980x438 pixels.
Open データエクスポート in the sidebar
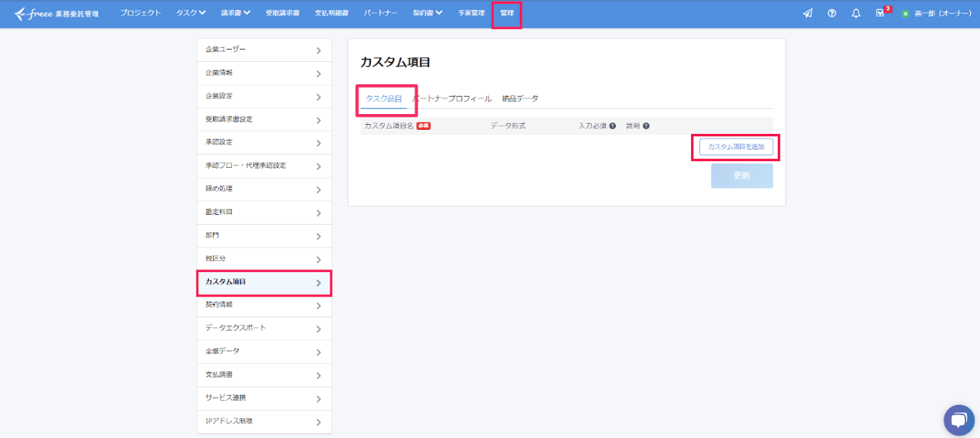(x=263, y=329)
